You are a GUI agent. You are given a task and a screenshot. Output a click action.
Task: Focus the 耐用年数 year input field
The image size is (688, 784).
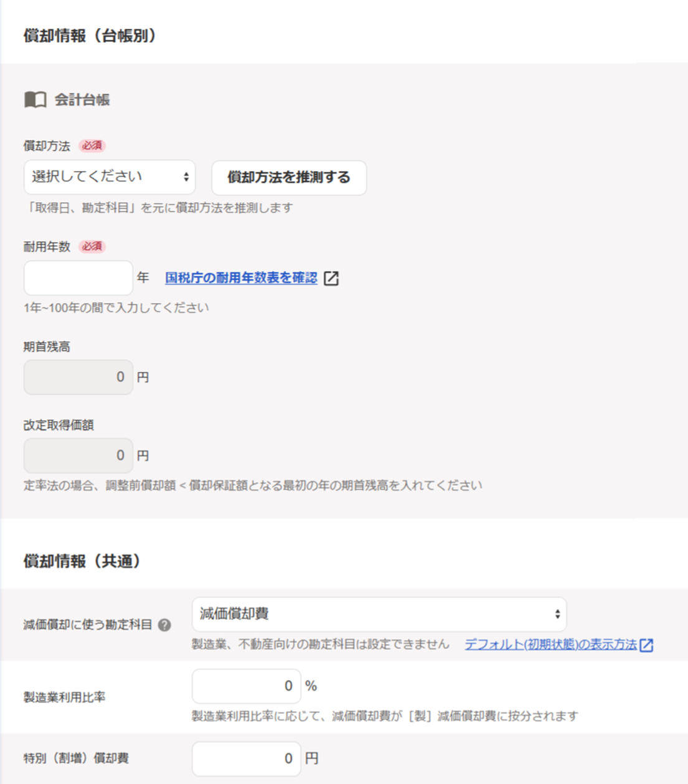[x=78, y=278]
